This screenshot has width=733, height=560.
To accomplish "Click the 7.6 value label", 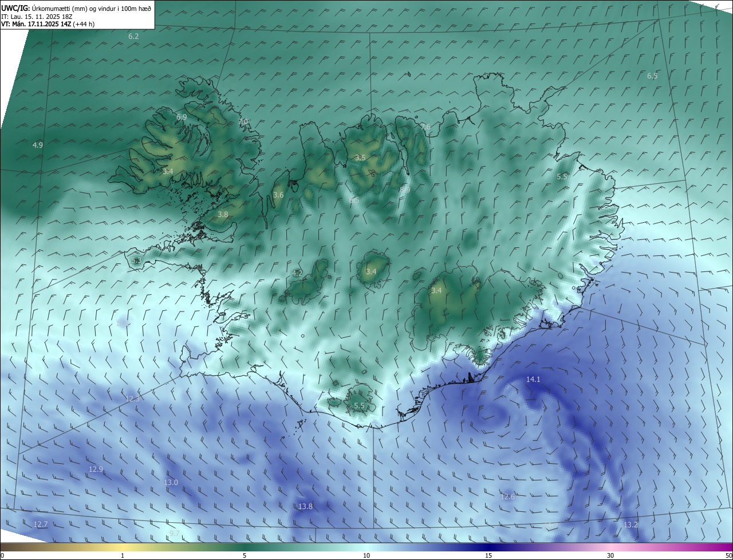I will pyautogui.click(x=425, y=127).
